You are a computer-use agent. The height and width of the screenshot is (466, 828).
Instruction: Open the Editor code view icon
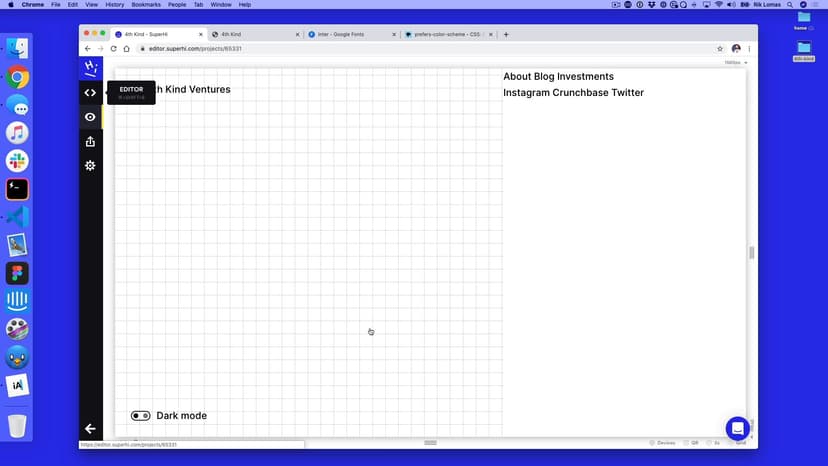click(90, 93)
